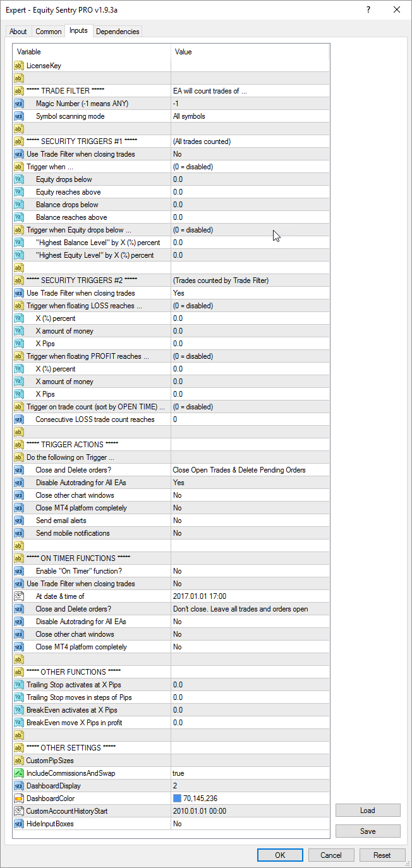Click the icon beside "Highest Balance Level" row
The image size is (412, 868).
pos(18,243)
